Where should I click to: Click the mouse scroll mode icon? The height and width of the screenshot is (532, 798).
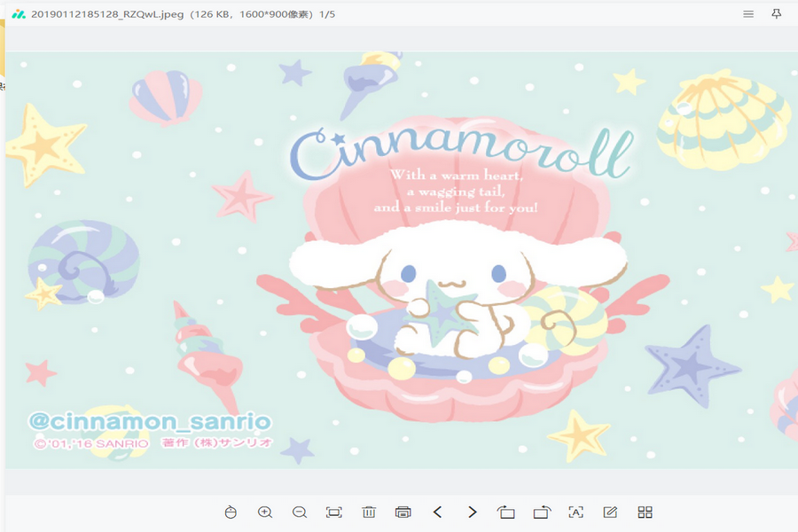(x=231, y=512)
